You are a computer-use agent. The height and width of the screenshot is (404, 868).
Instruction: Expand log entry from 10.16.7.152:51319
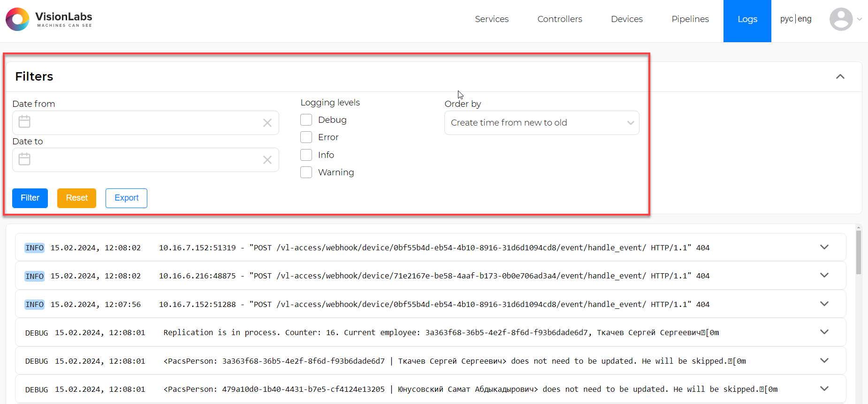824,247
